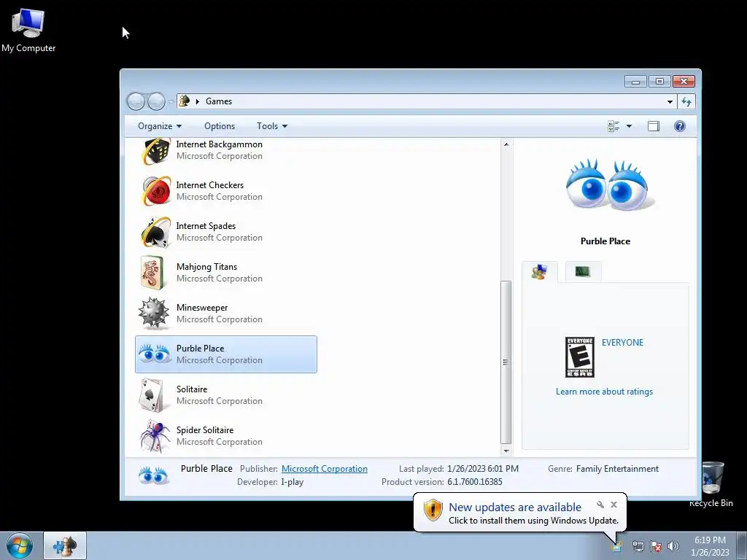Switch to the performance tab in preview pane
Image resolution: width=747 pixels, height=560 pixels.
pos(583,271)
